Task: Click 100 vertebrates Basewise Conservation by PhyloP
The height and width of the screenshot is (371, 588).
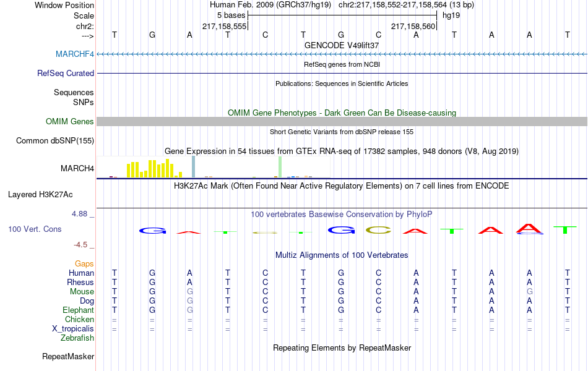Action: [342, 215]
